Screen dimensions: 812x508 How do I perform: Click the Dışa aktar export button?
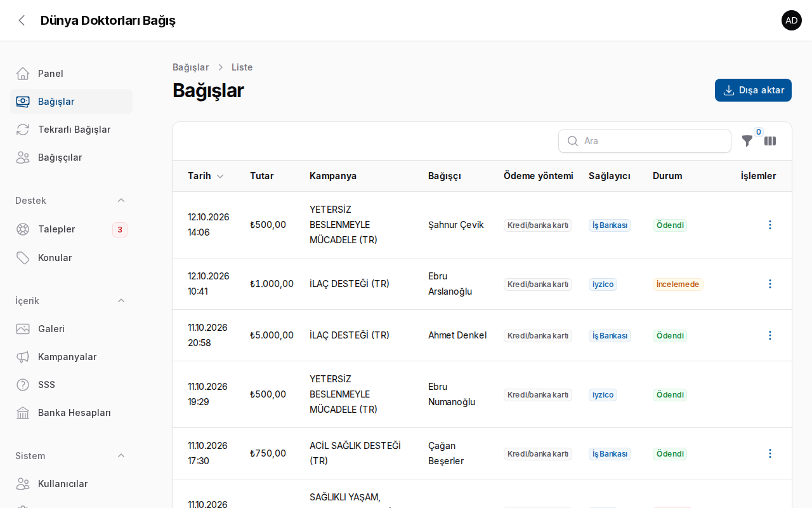click(x=753, y=90)
